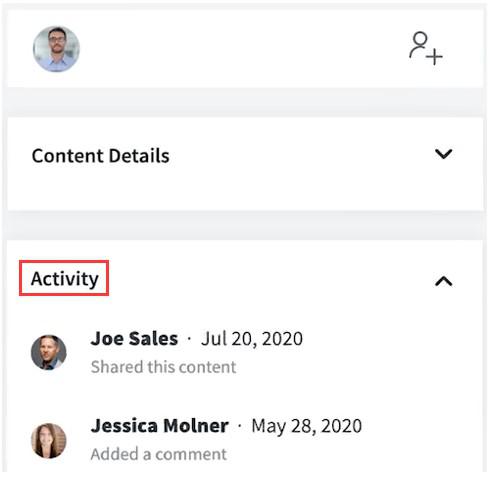Viewport: 491px width, 477px height.
Task: Click blank area below Content Details heading
Action: click(245, 190)
